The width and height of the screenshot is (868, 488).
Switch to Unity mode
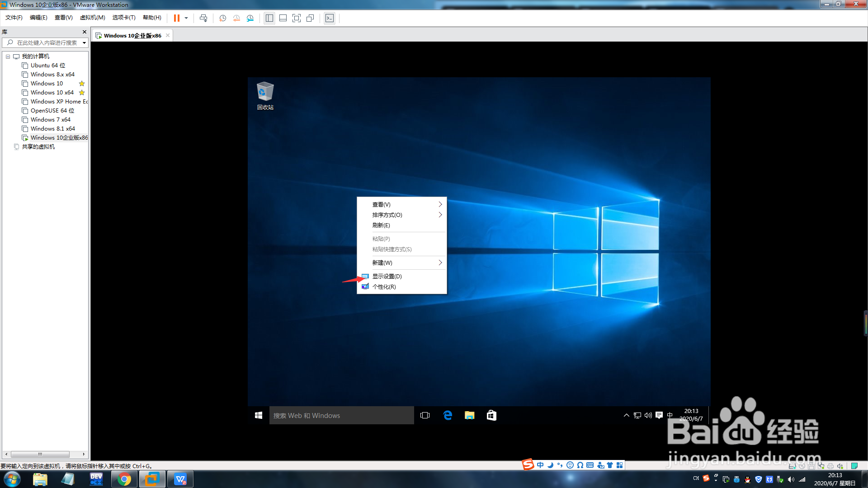[310, 18]
